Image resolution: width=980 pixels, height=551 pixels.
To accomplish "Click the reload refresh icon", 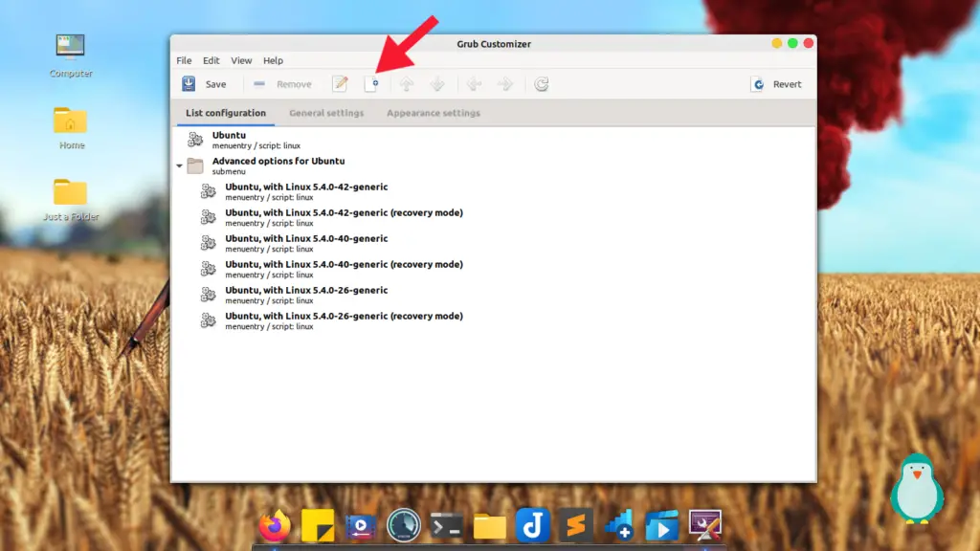I will [542, 84].
